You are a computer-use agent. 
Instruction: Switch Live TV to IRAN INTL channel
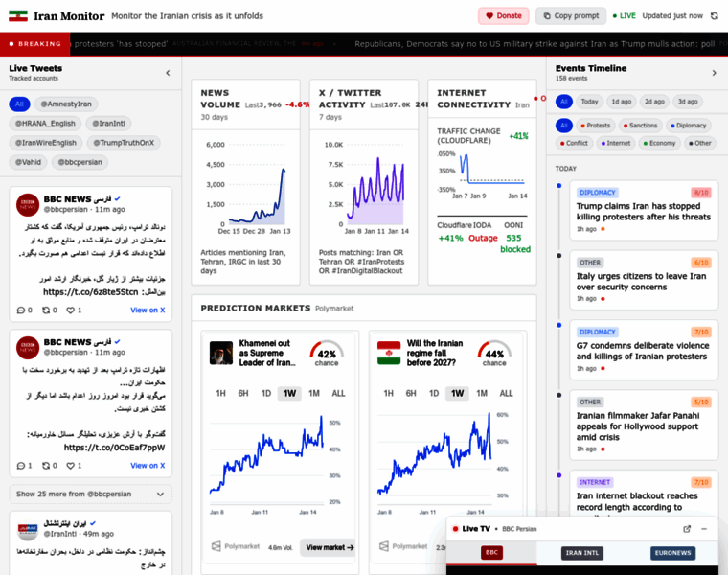tap(582, 553)
